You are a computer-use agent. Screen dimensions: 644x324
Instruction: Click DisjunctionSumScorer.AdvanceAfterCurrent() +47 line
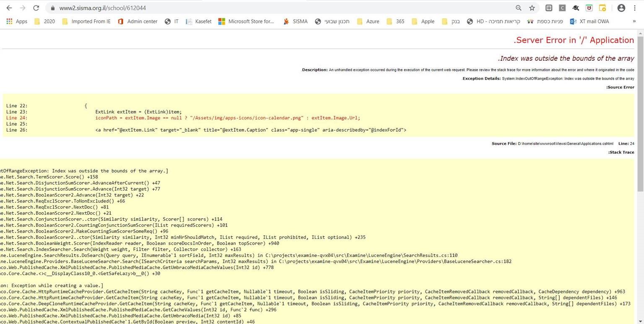pos(80,183)
